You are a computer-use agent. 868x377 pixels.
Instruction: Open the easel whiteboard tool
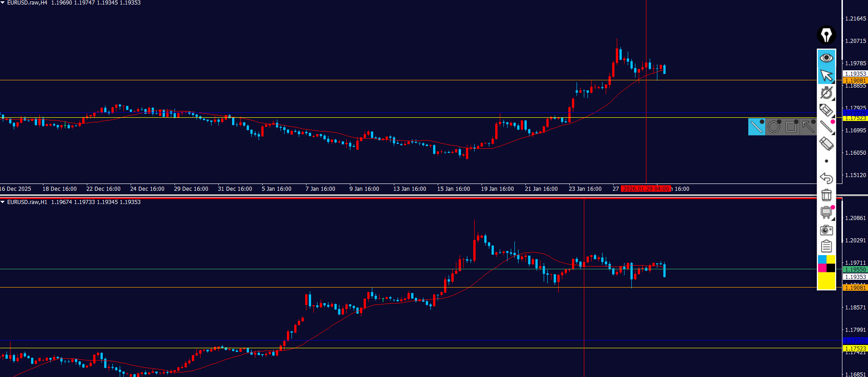[x=826, y=212]
